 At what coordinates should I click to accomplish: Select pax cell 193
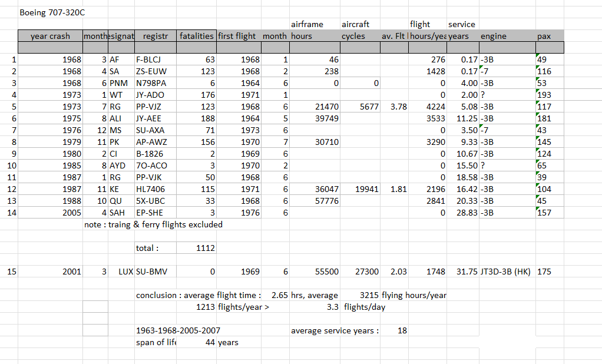point(550,95)
